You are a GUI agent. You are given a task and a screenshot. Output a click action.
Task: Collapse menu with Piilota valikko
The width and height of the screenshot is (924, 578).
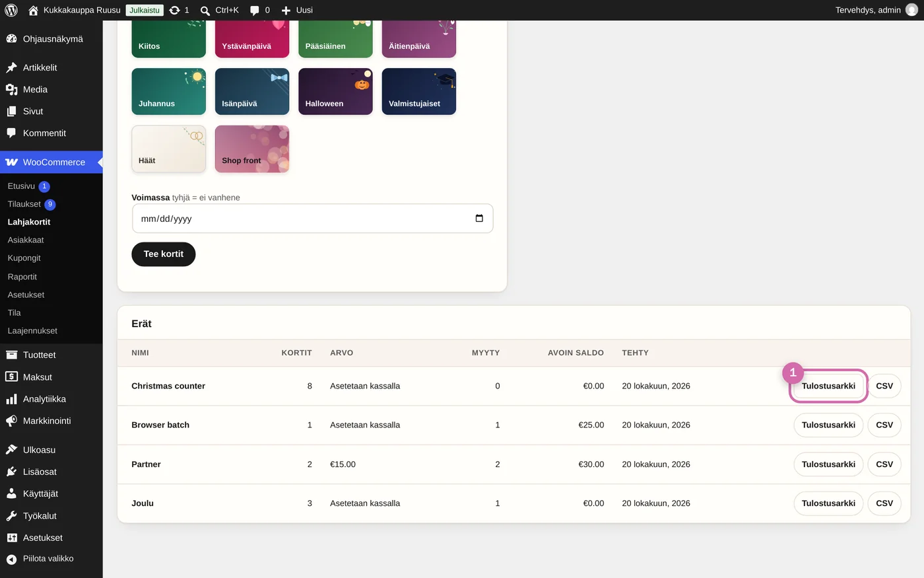click(x=51, y=559)
